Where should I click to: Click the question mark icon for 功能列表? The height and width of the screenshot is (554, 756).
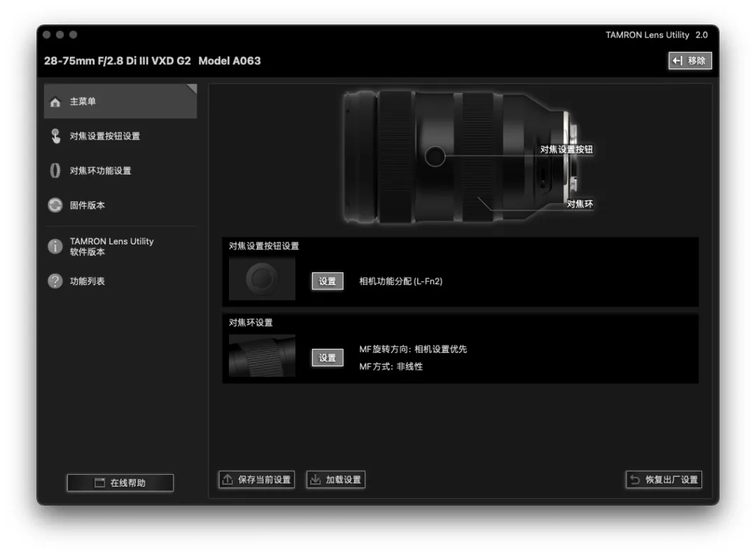[x=55, y=282]
